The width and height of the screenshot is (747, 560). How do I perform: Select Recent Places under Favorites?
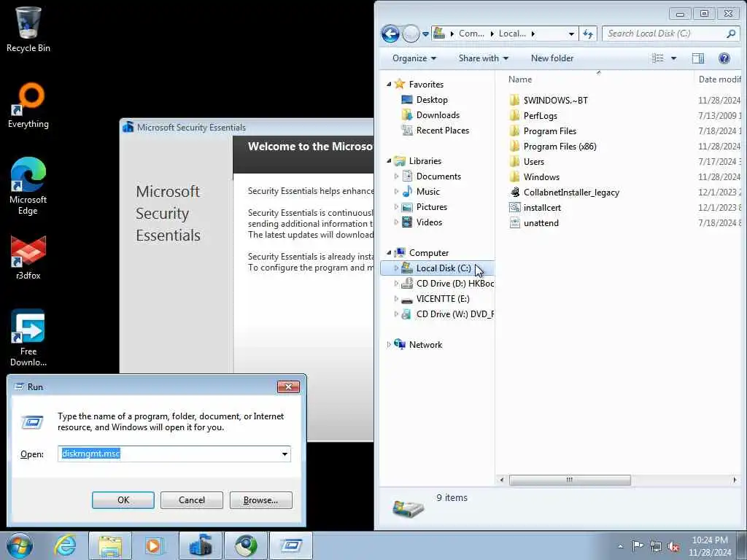(442, 130)
